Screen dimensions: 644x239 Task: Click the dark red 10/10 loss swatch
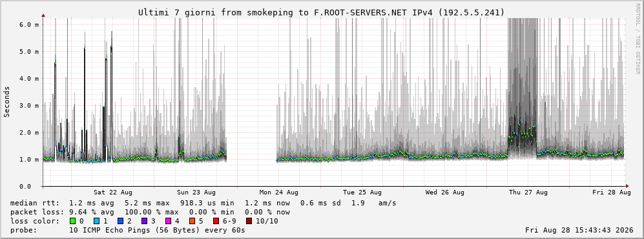(x=249, y=221)
